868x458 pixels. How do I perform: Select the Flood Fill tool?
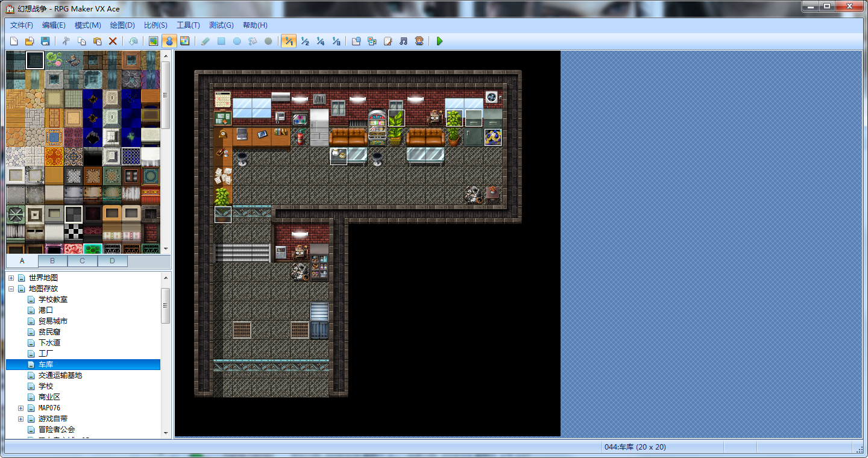[x=253, y=41]
